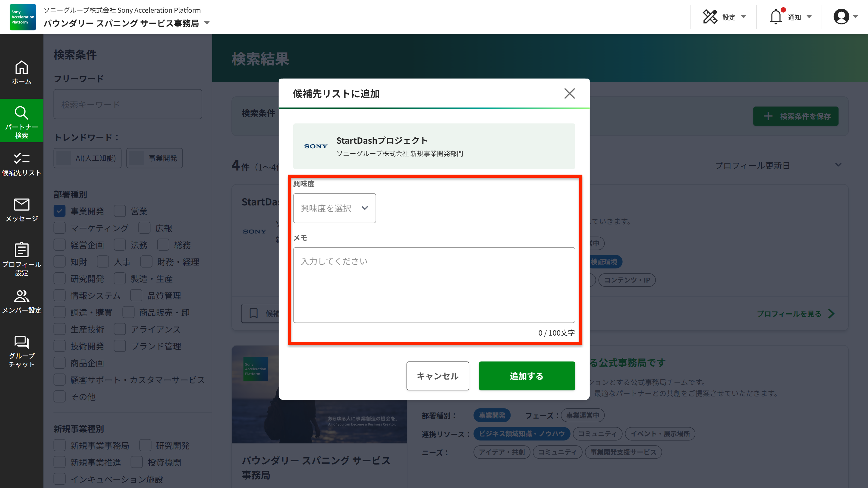Screen dimensions: 868x488
Task: Enable the マーケティング checkbox
Action: tap(60, 228)
